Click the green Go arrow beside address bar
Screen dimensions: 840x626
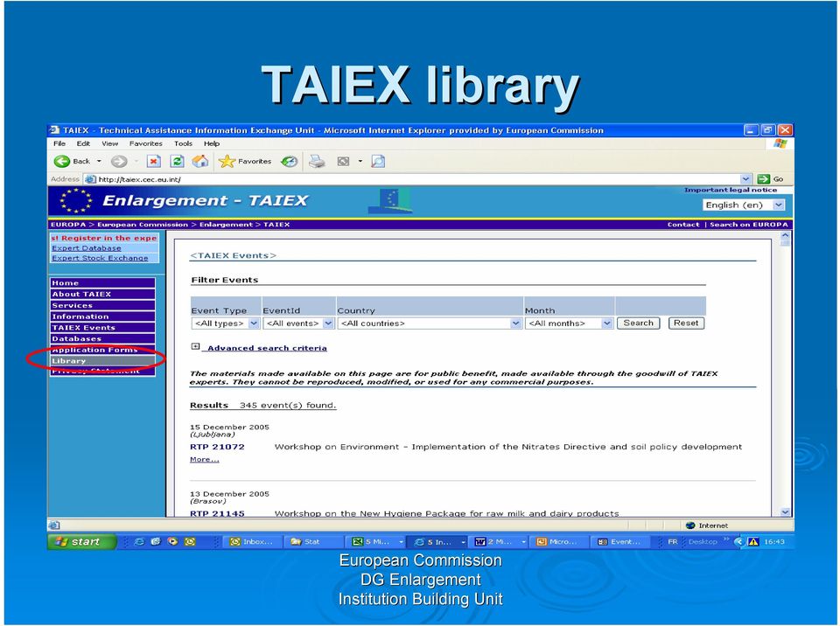pyautogui.click(x=763, y=179)
